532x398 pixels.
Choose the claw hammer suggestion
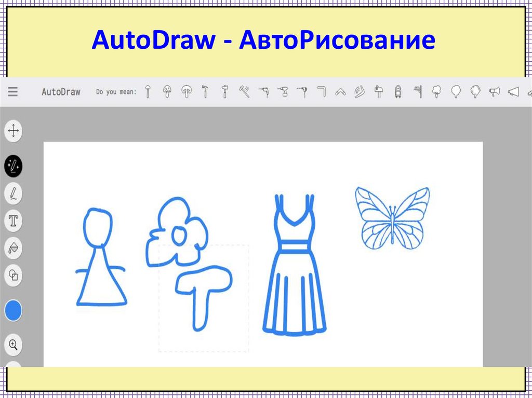[x=205, y=92]
